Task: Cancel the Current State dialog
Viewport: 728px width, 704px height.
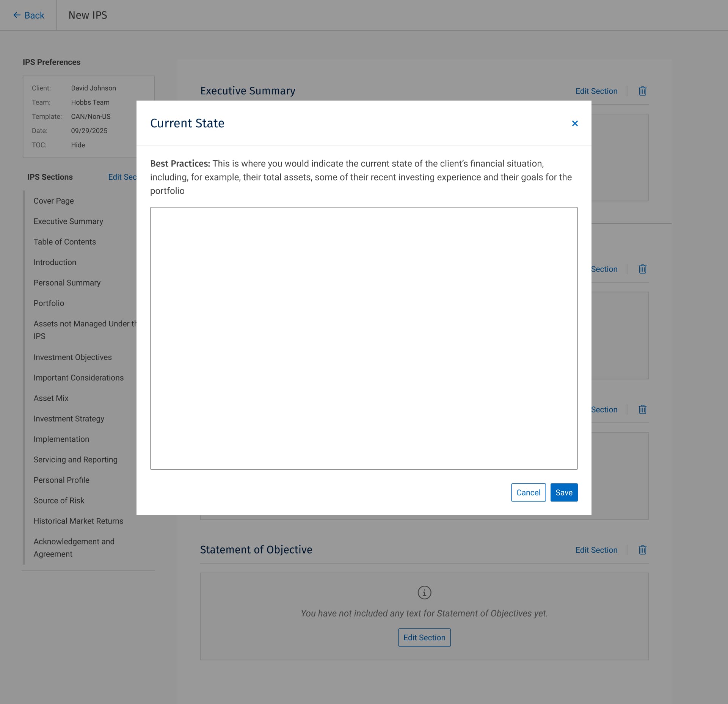Action: click(x=528, y=492)
